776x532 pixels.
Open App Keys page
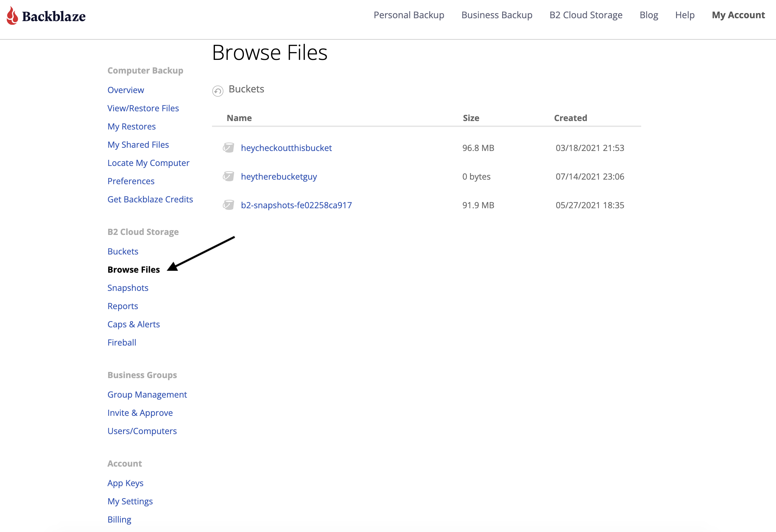click(x=126, y=483)
